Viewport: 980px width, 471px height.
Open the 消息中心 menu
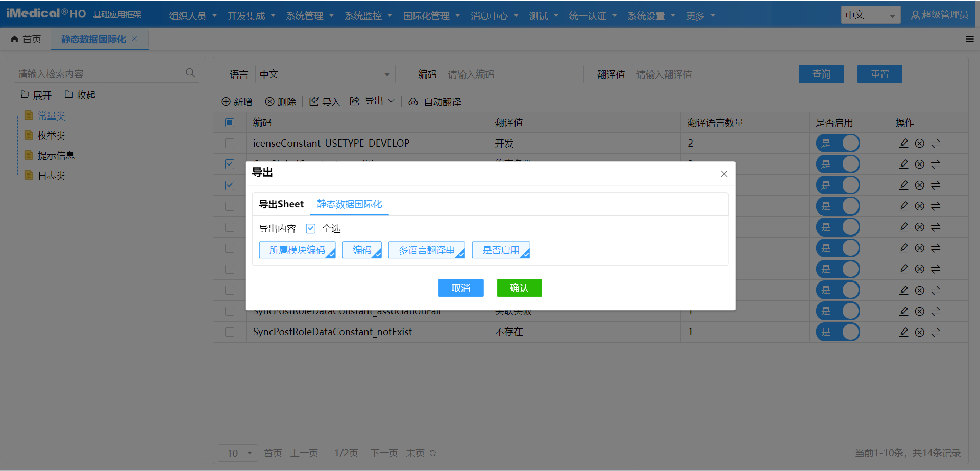[x=495, y=16]
